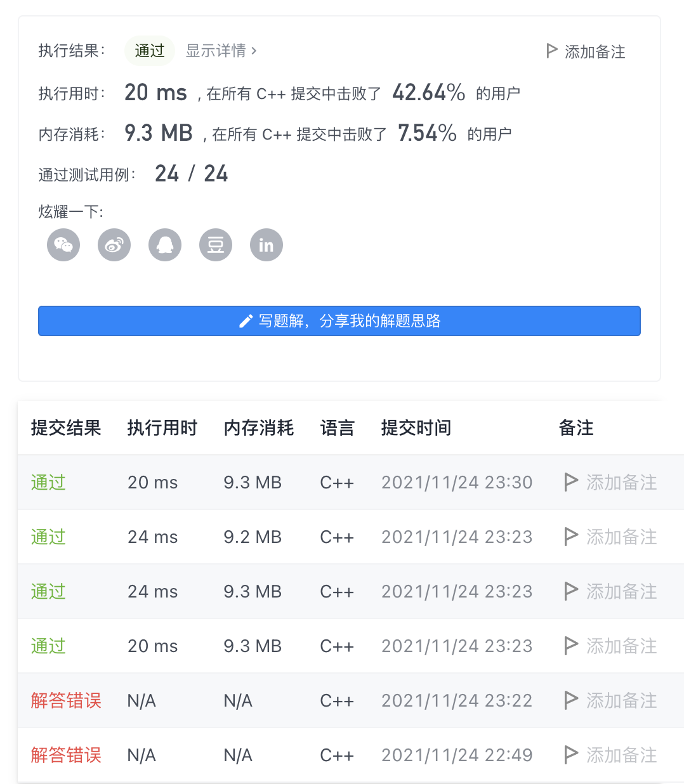Click the flag icon on the 23:30 submission row
The height and width of the screenshot is (784, 684).
(570, 482)
